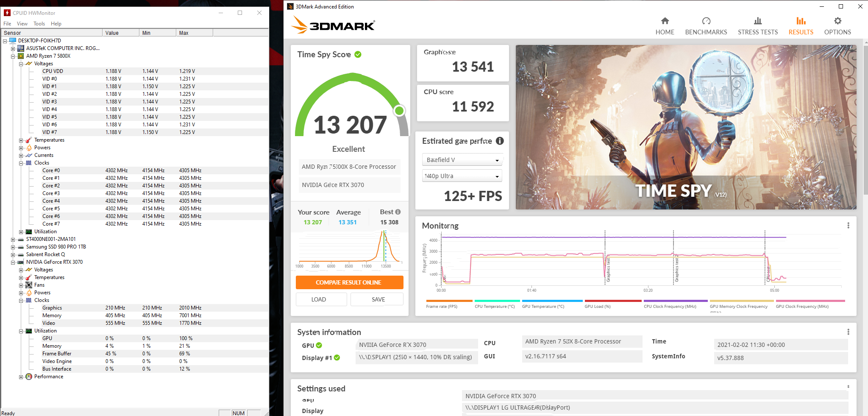Open STRESS TESTS in 3DMark navigation

758,26
